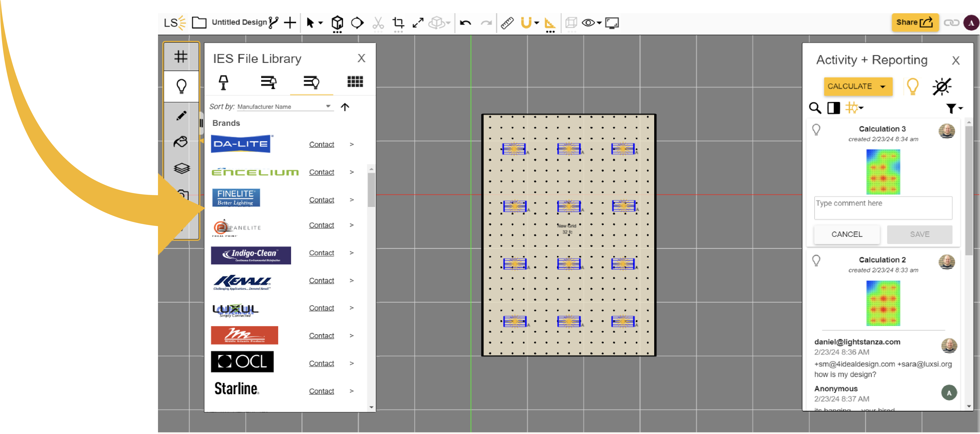The width and height of the screenshot is (980, 434).
Task: Select the pencil draw sidebar tool
Action: pos(181,115)
